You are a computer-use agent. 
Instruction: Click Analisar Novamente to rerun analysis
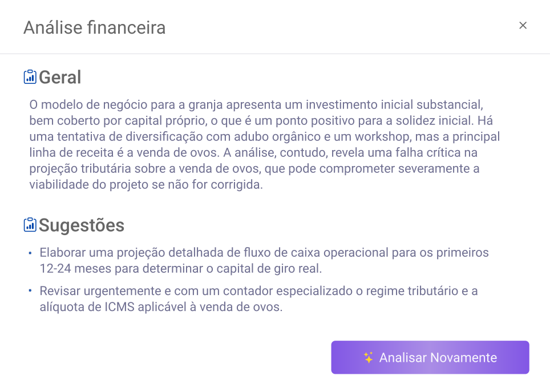430,357
